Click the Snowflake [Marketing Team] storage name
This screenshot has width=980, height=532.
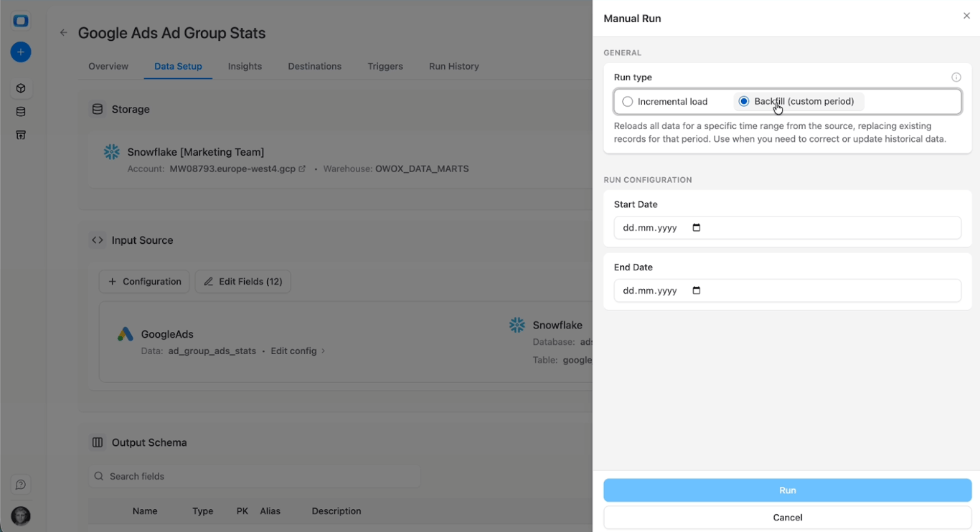(196, 152)
